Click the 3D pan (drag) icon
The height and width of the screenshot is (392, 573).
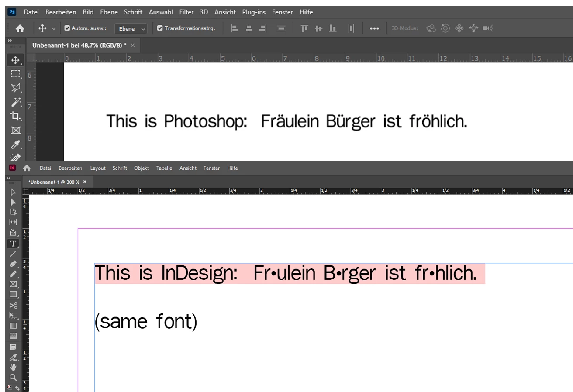459,28
